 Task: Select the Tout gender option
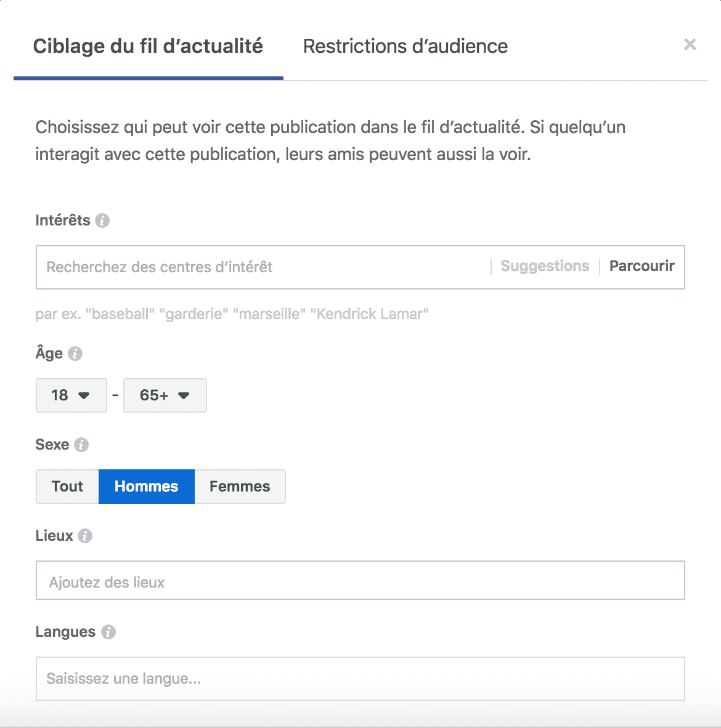point(67,487)
